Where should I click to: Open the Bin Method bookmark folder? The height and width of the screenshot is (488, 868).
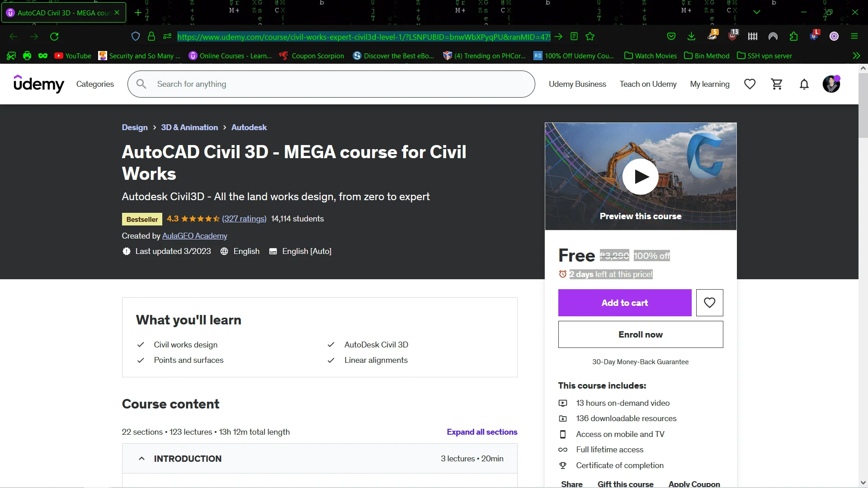707,56
